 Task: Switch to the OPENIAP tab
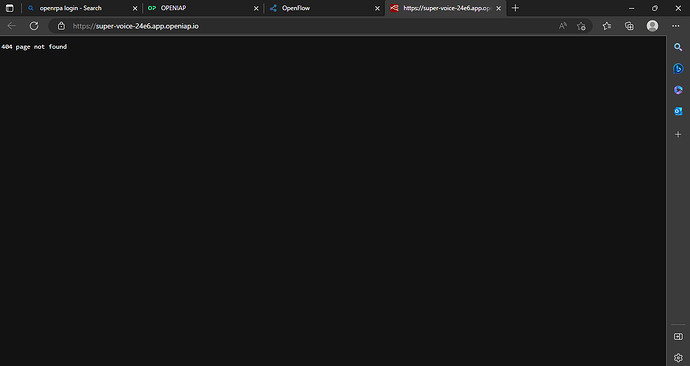tap(202, 8)
